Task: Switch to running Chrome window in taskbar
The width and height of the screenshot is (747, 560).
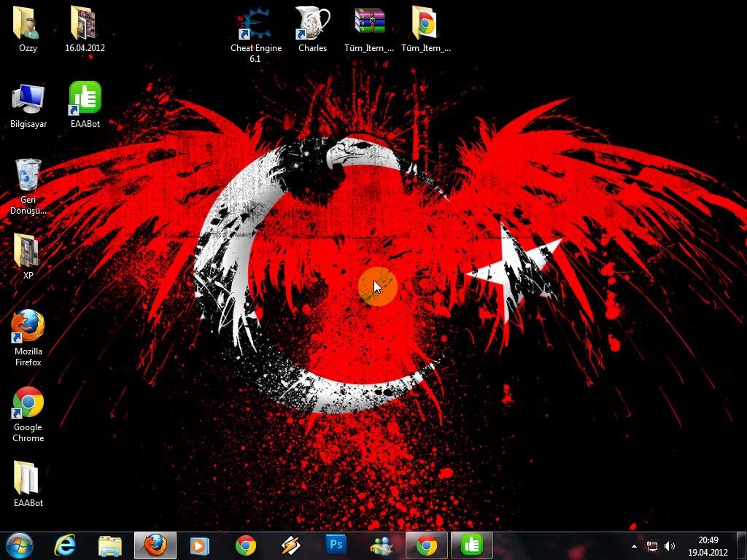Action: [x=426, y=545]
